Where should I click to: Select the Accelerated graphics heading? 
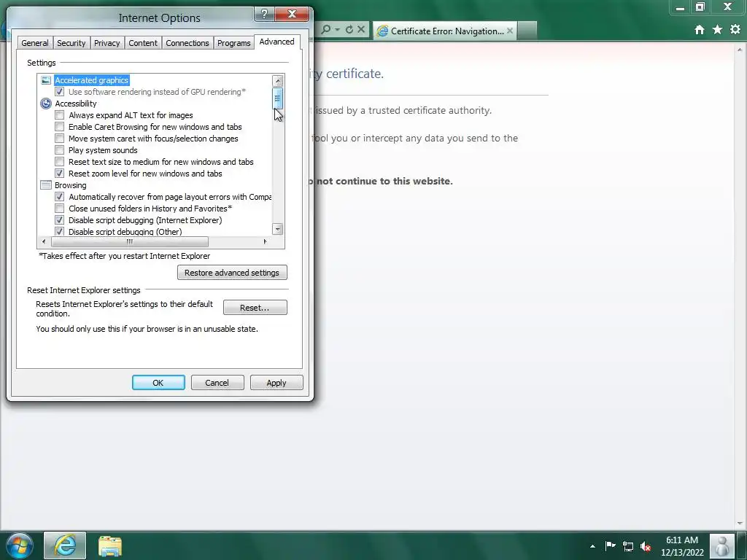pos(91,80)
